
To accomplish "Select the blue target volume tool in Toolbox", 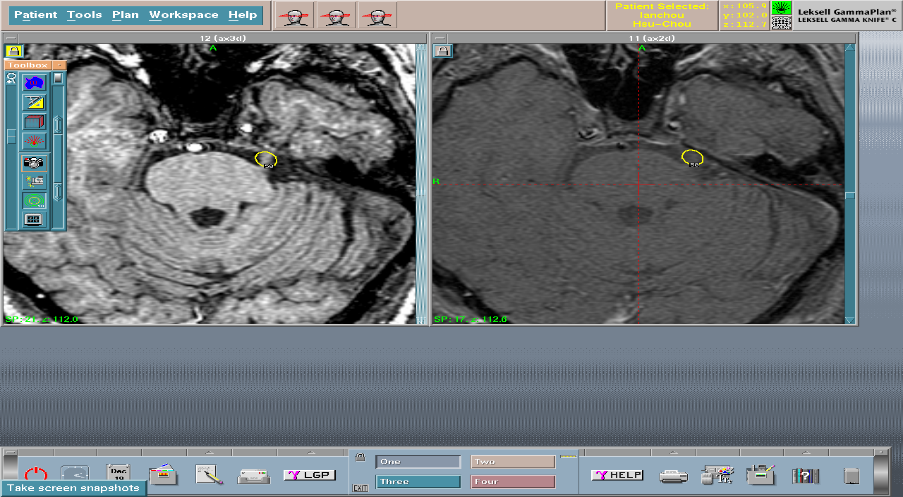I will pos(34,83).
